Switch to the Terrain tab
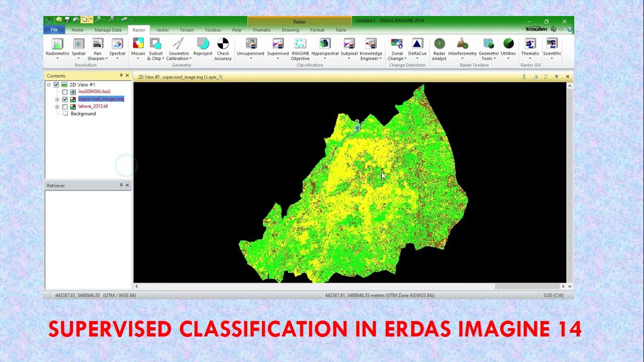This screenshot has height=362, width=644. point(187,30)
